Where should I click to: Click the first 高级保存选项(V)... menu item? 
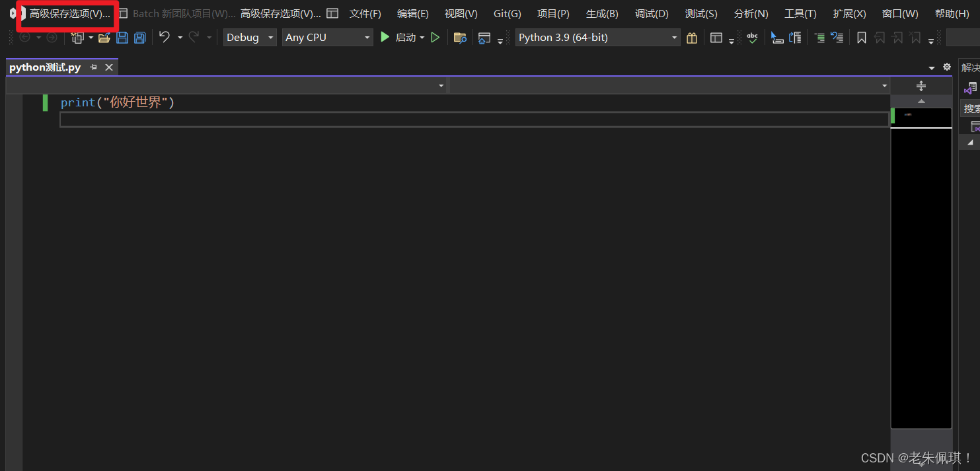click(x=69, y=13)
